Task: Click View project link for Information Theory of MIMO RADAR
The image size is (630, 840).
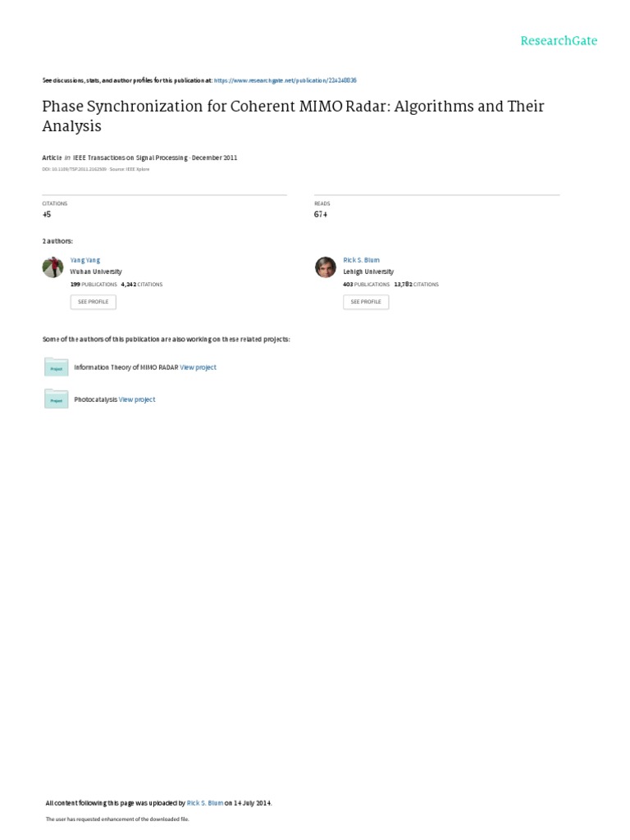Action: point(198,367)
